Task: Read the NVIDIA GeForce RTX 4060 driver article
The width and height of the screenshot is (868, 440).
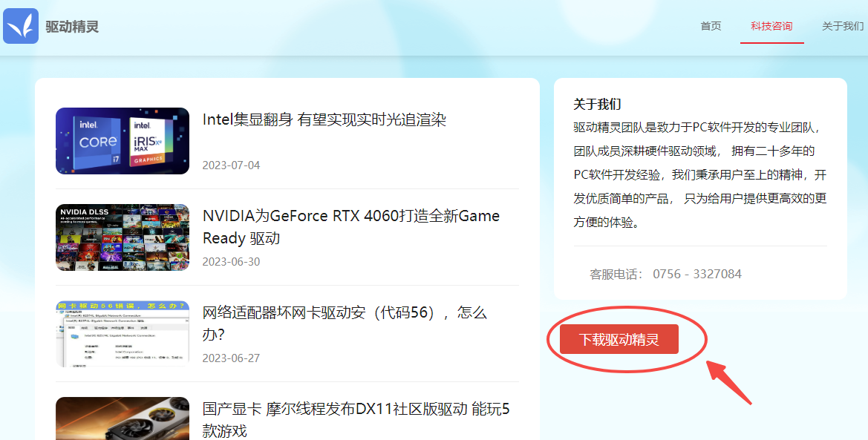Action: (350, 226)
